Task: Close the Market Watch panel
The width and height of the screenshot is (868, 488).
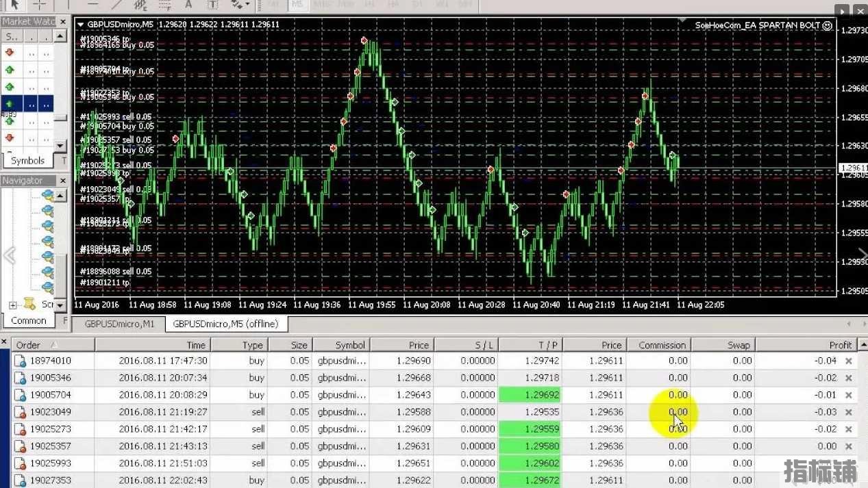Action: (62, 21)
